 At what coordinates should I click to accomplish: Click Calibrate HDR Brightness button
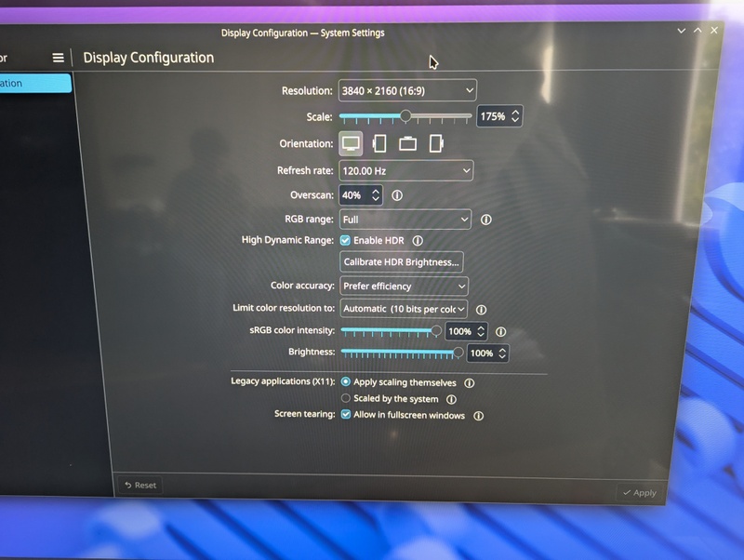tap(402, 262)
